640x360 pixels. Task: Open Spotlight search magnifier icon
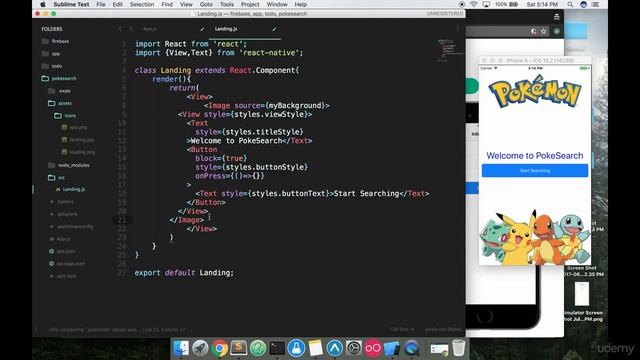(x=570, y=4)
